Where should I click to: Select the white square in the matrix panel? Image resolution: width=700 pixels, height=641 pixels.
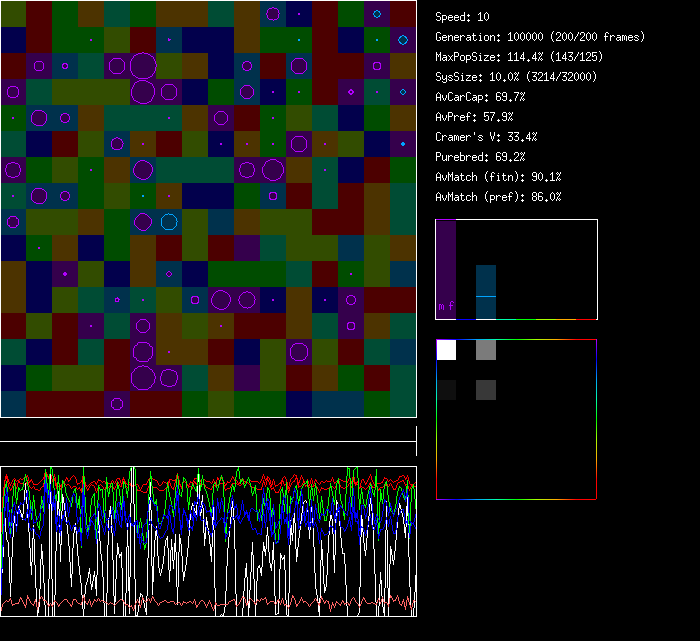(446, 350)
